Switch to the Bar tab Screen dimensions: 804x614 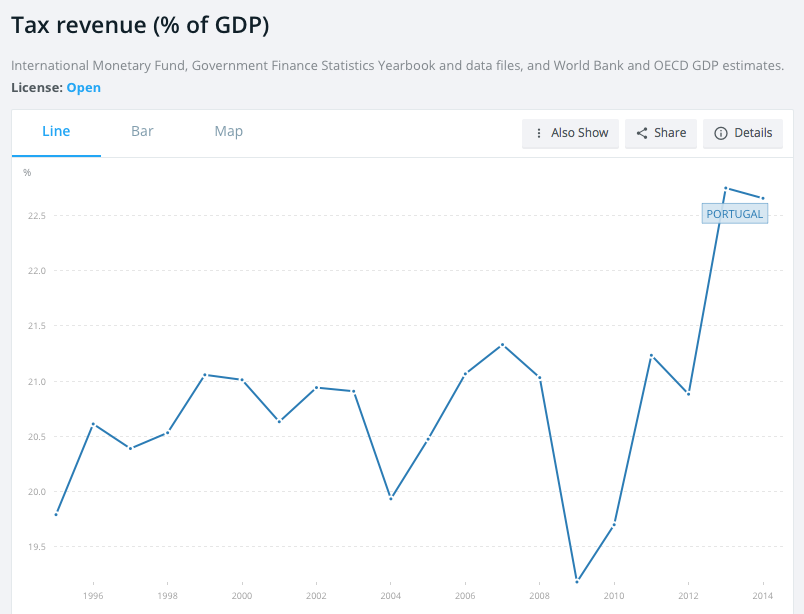coord(142,131)
